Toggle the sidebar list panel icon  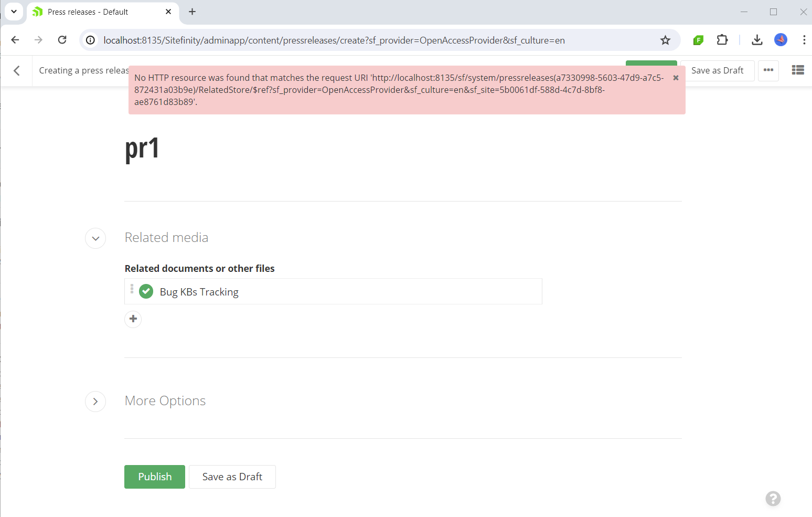(798, 70)
